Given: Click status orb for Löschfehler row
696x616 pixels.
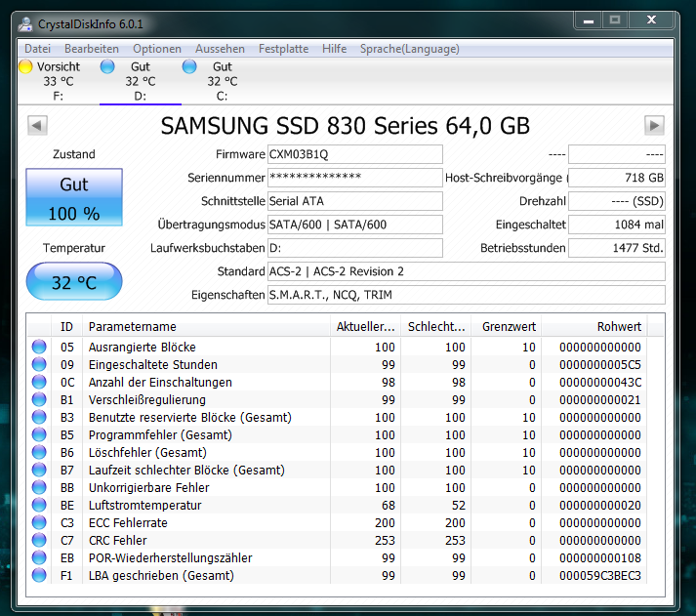Looking at the screenshot, I should point(39,452).
